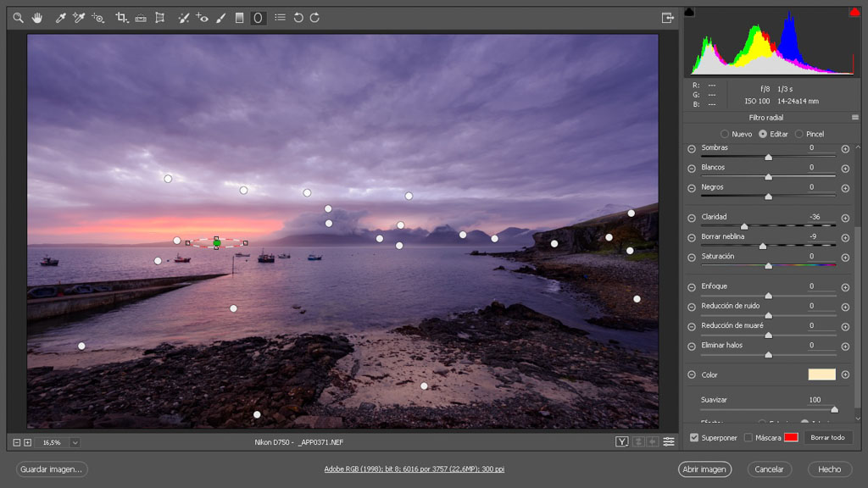Rotate image counterclockwise
The image size is (868, 488).
point(298,18)
